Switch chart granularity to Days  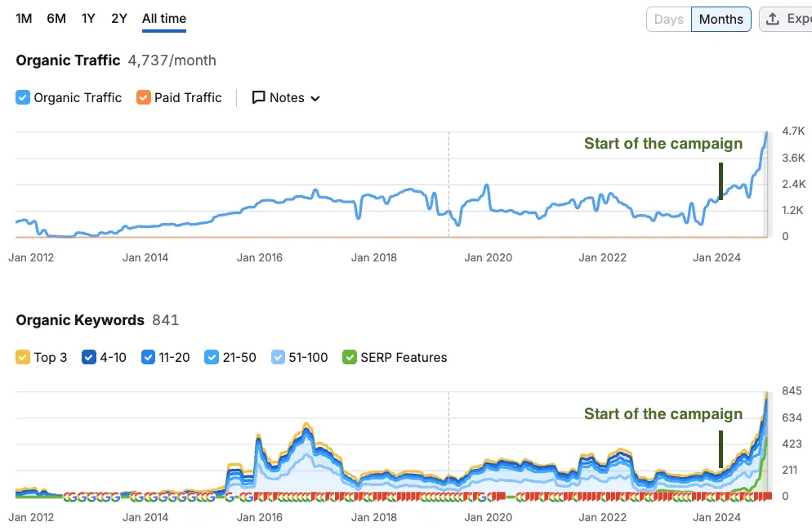tap(668, 19)
